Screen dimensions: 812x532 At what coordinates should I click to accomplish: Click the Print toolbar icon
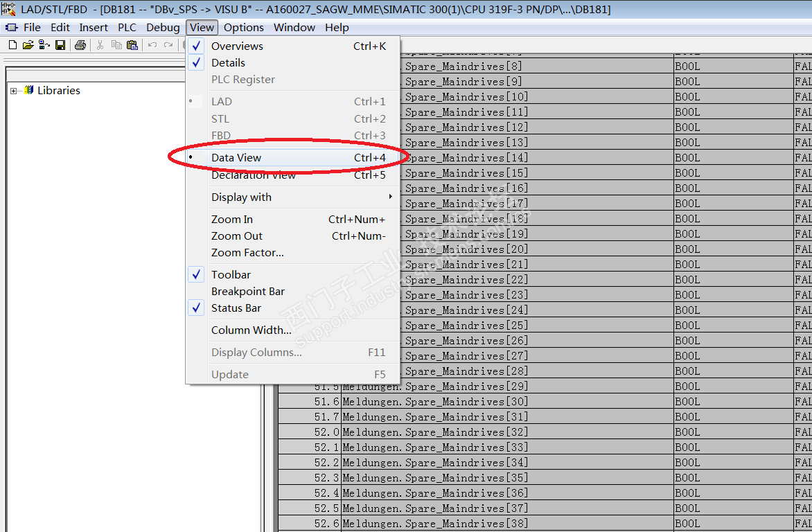tap(80, 45)
